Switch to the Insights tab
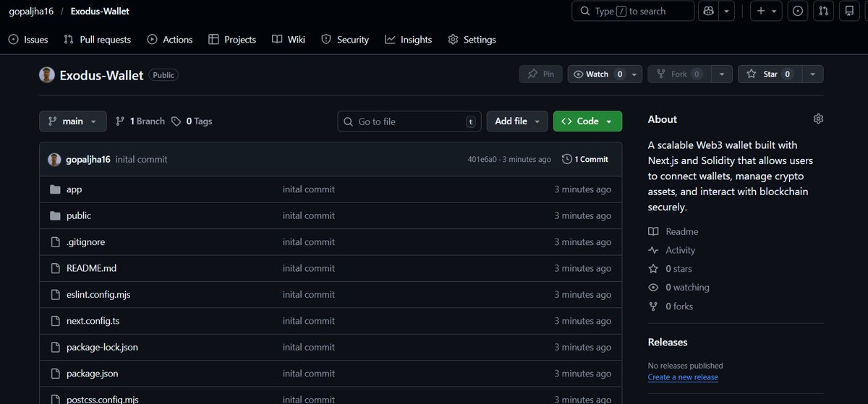868x404 pixels. pos(409,40)
